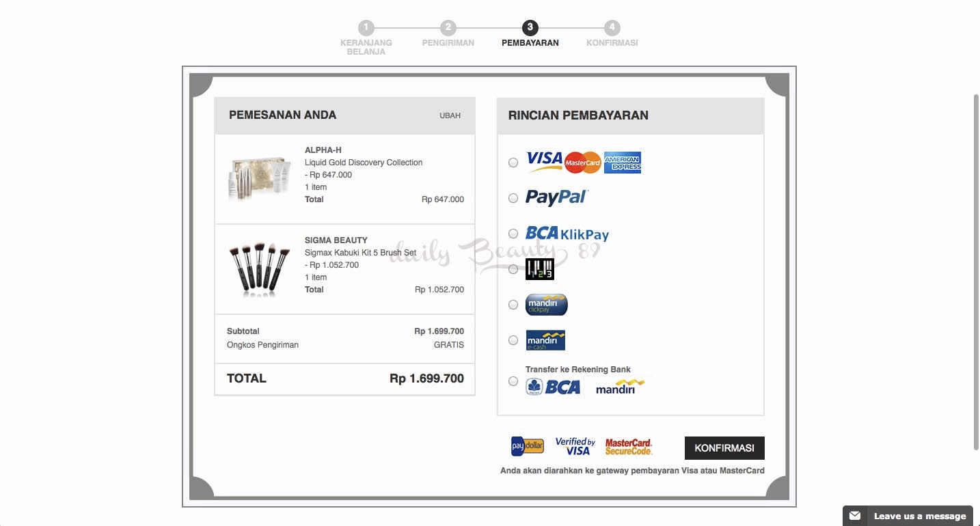This screenshot has width=980, height=526.
Task: Click Sigmax Kabuki brush set thumbnail
Action: click(260, 268)
